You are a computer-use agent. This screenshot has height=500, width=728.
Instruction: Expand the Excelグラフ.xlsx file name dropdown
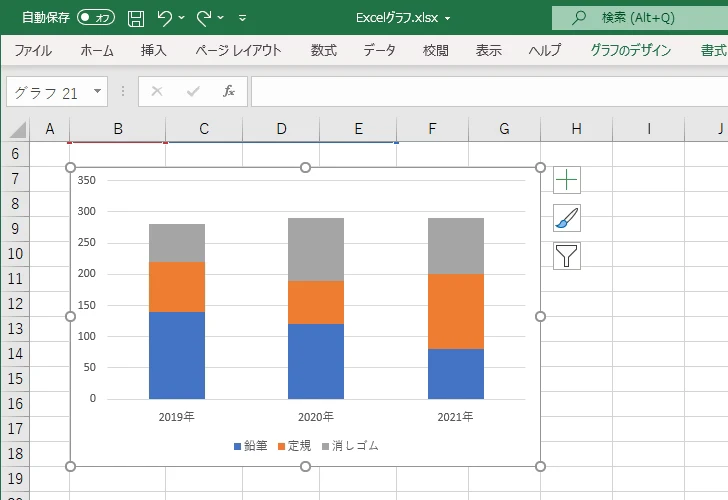point(448,18)
